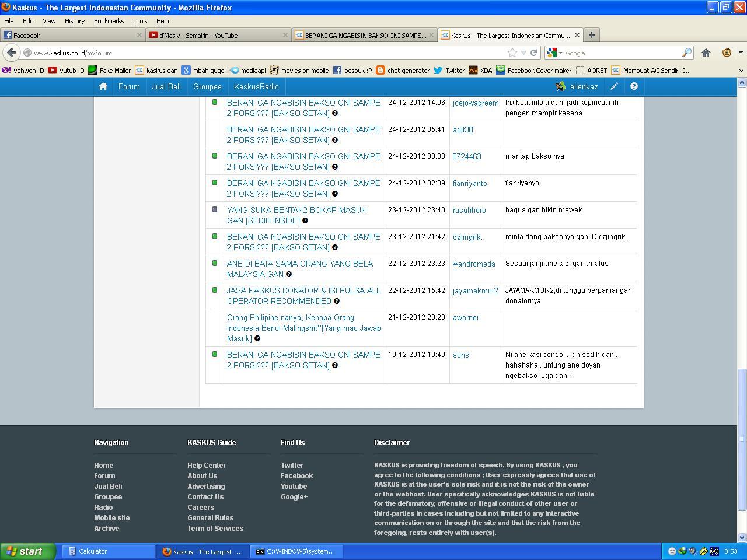Click the Kaskus home icon in blue navbar

pyautogui.click(x=103, y=86)
